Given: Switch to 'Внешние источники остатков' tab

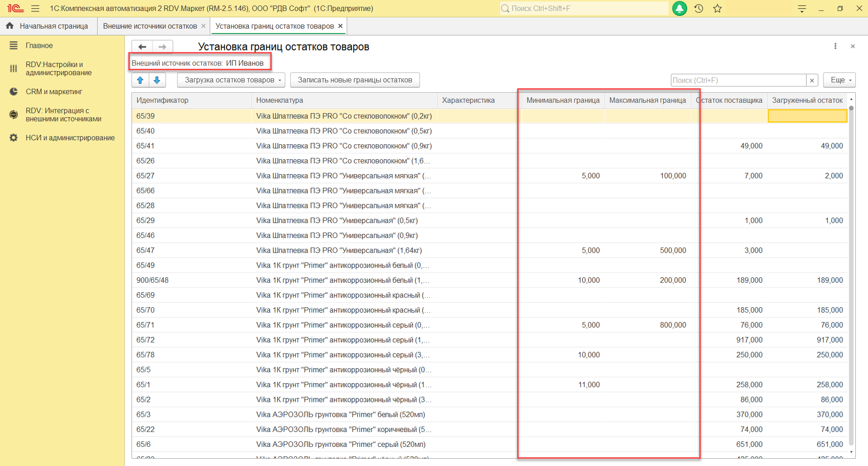Looking at the screenshot, I should (x=150, y=26).
